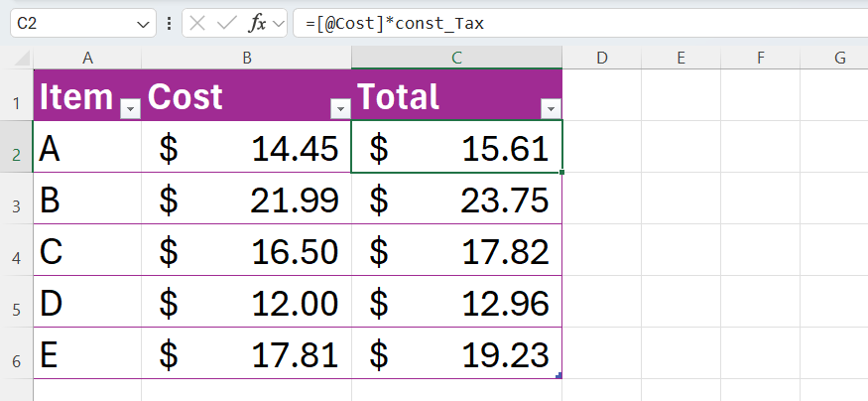Select the total cell 19.23

point(456,352)
